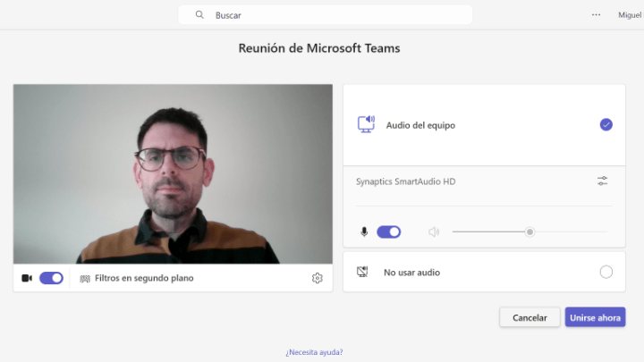644x362 pixels.
Task: Focus the Buscar search field
Action: 325,15
